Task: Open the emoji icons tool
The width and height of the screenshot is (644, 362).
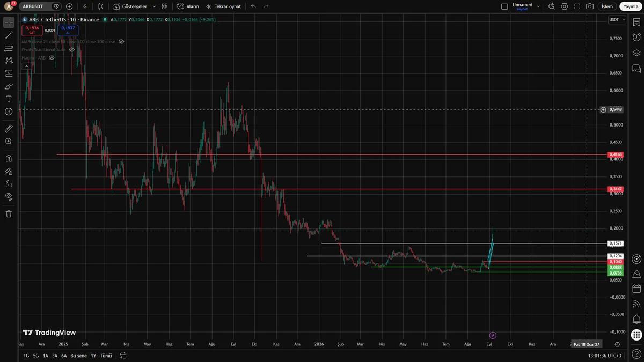Action: pos(9,112)
